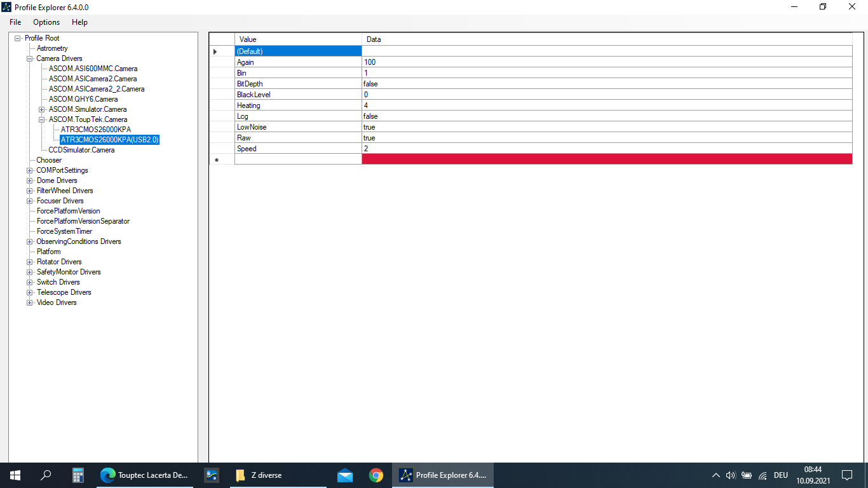Edit Heating data cell showing 4

[607, 105]
